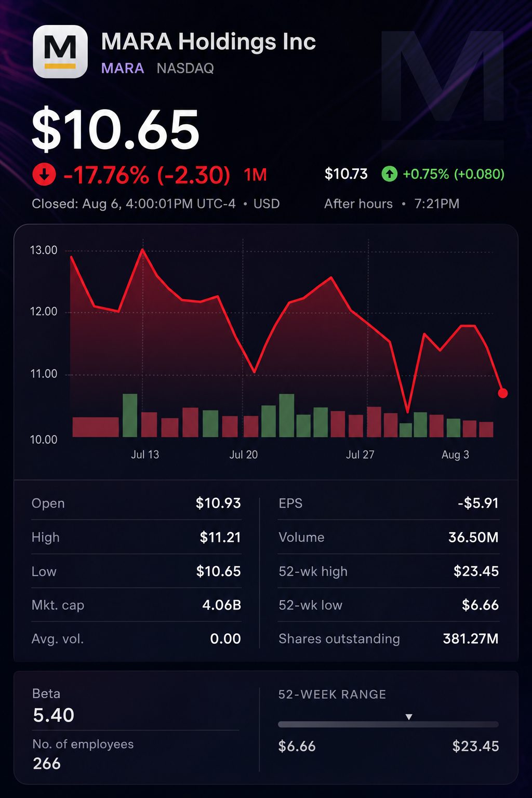The width and height of the screenshot is (532, 798).
Task: Click the Mkt. cap label
Action: [58, 605]
